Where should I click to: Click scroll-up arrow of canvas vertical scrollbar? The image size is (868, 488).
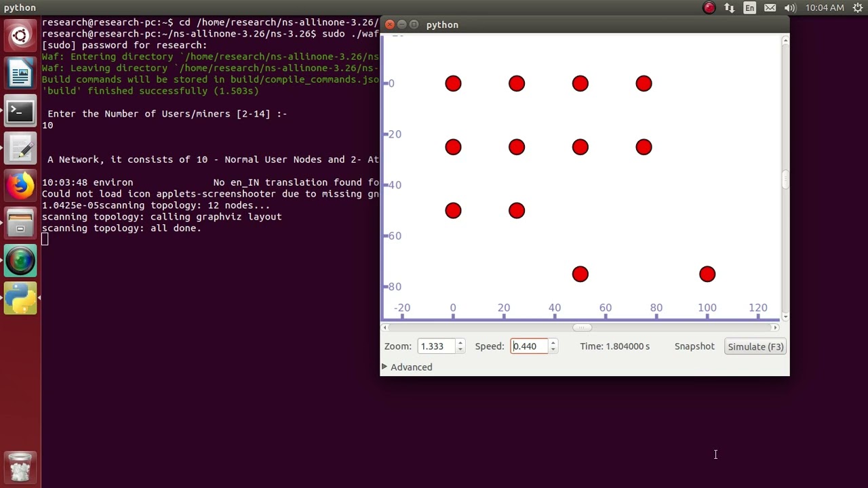click(x=785, y=41)
